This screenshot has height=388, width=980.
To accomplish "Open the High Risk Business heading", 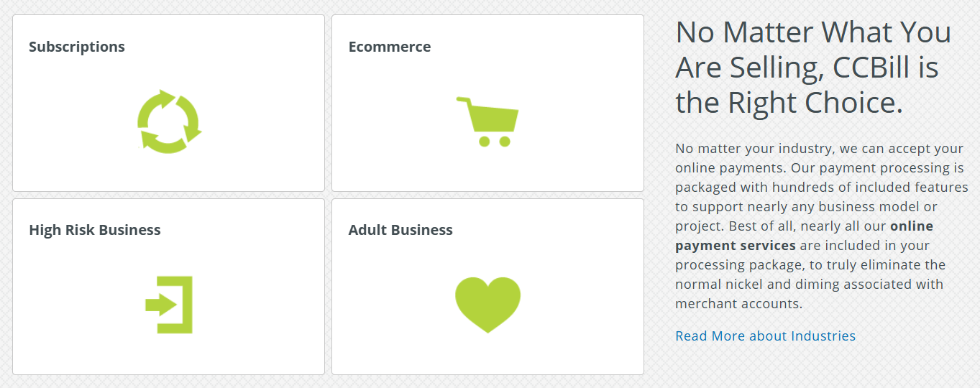I will pos(95,230).
